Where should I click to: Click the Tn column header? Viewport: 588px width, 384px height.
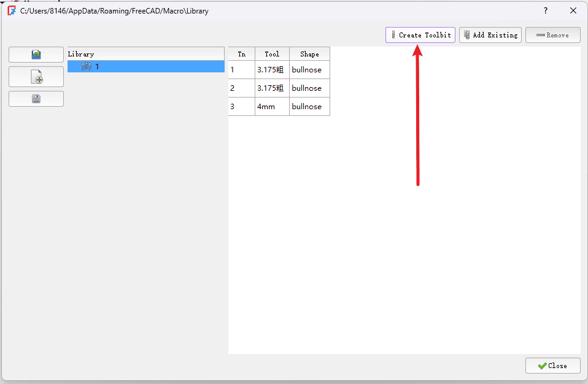click(241, 54)
